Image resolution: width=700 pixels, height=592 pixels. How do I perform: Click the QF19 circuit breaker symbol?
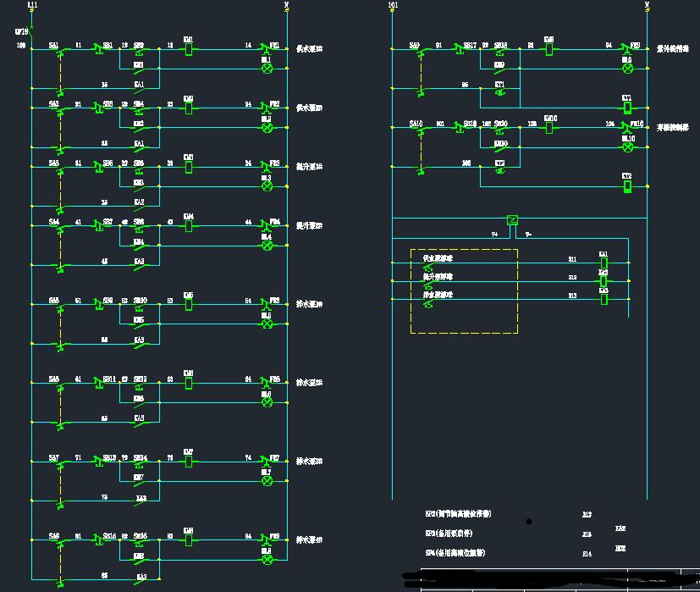[x=31, y=32]
